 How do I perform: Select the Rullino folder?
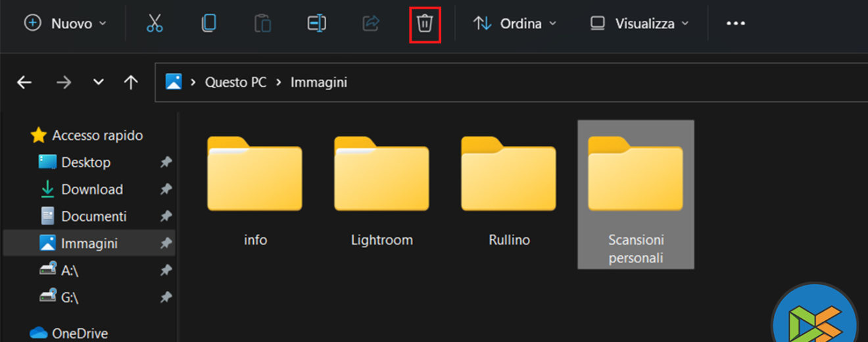(509, 192)
